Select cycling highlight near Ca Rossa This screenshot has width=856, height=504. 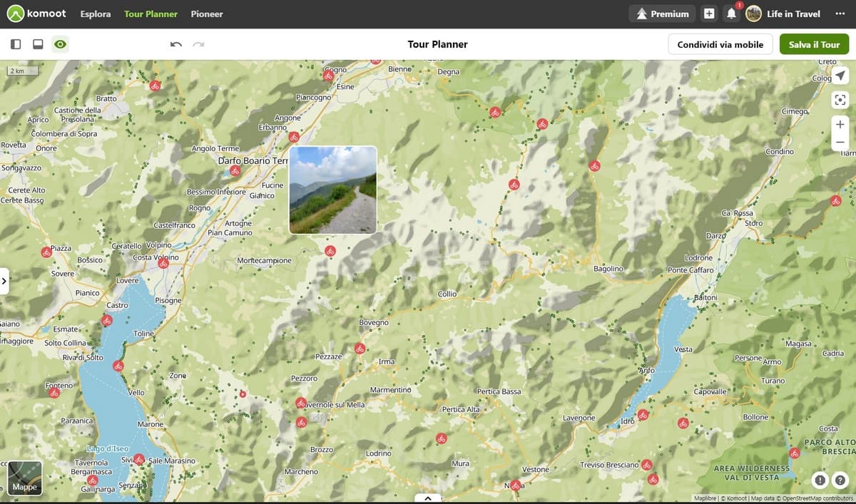pos(835,201)
